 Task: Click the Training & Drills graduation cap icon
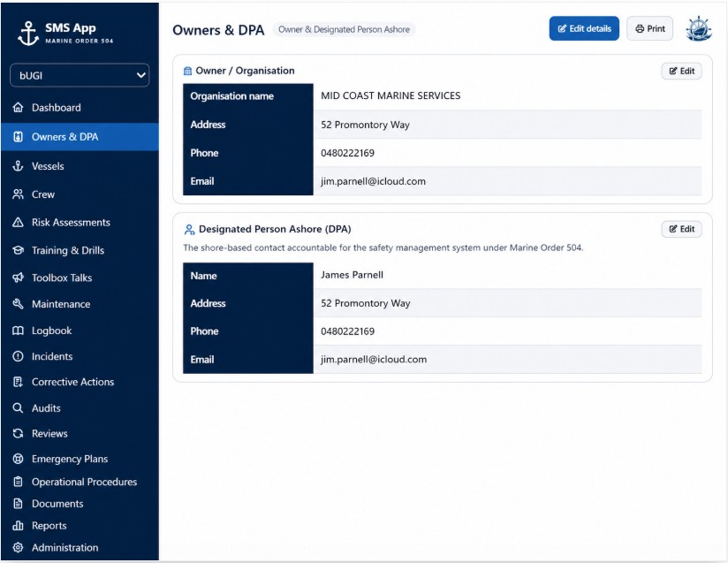[18, 250]
